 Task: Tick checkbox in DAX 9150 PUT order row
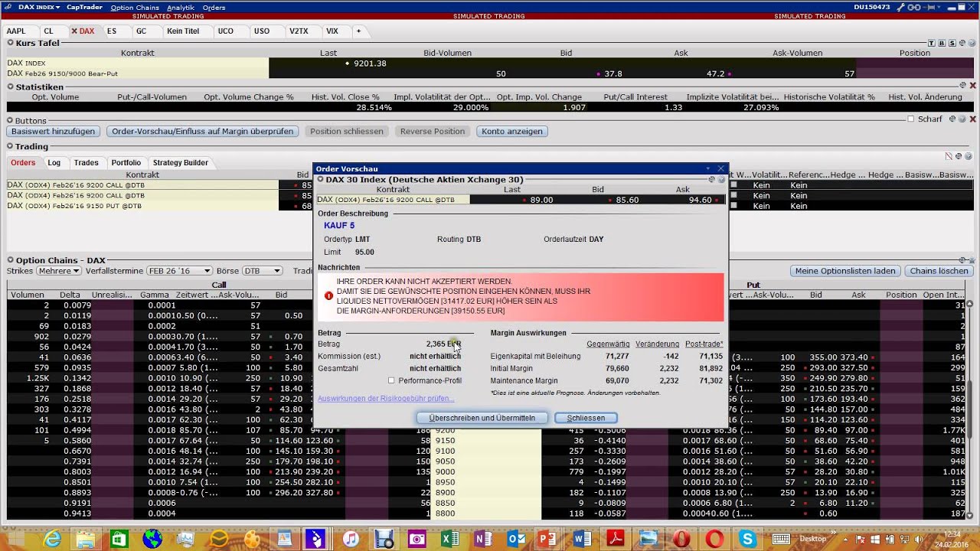point(733,206)
